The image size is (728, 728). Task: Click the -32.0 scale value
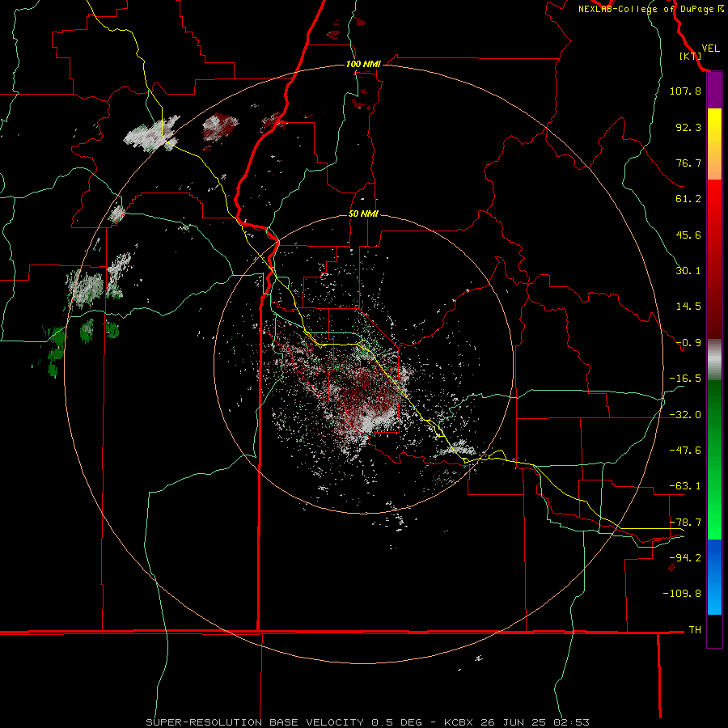685,415
